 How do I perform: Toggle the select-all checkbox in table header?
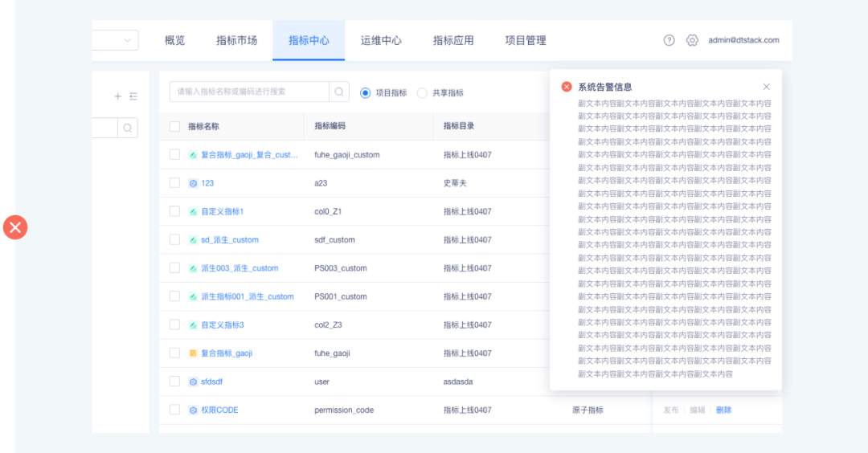pyautogui.click(x=174, y=126)
